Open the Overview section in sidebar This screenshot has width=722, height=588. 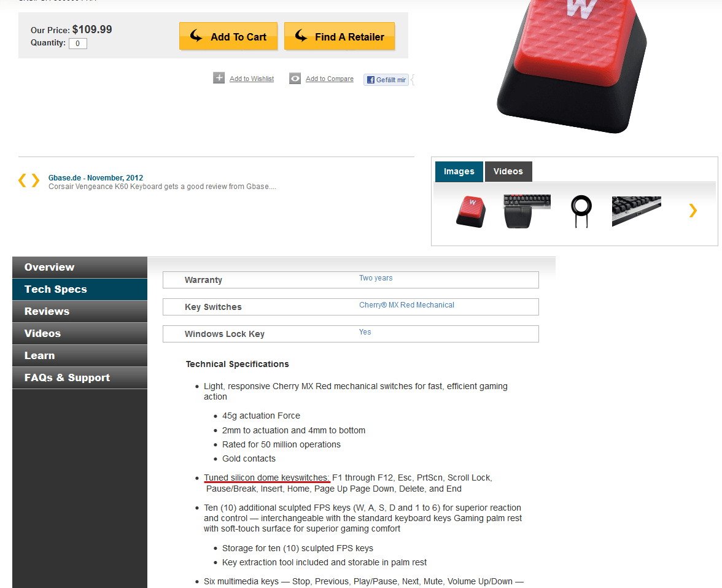point(80,267)
